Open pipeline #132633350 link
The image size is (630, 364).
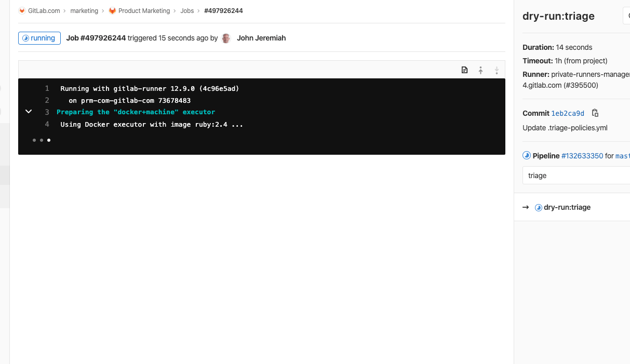click(x=582, y=156)
